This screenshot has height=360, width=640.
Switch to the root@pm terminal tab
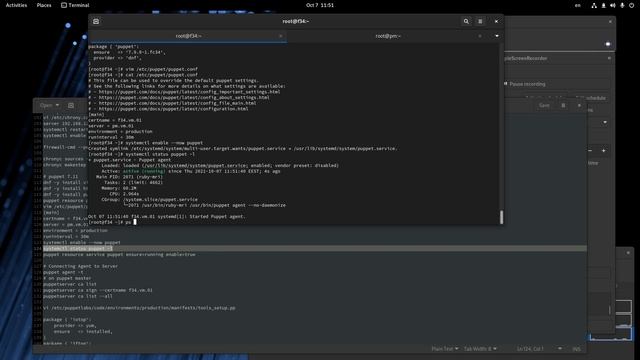388,36
